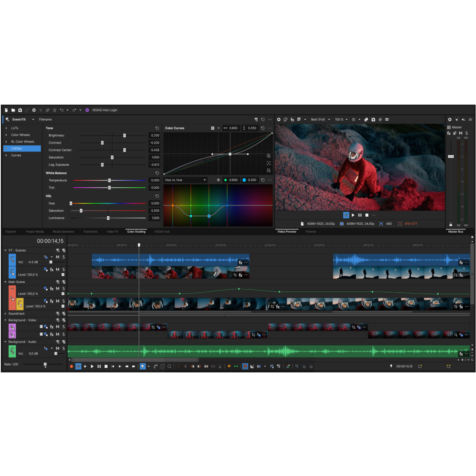Viewport: 476px width, 476px height.
Task: Click the orange Marker flag icon in the toolbar
Action: click(x=228, y=366)
